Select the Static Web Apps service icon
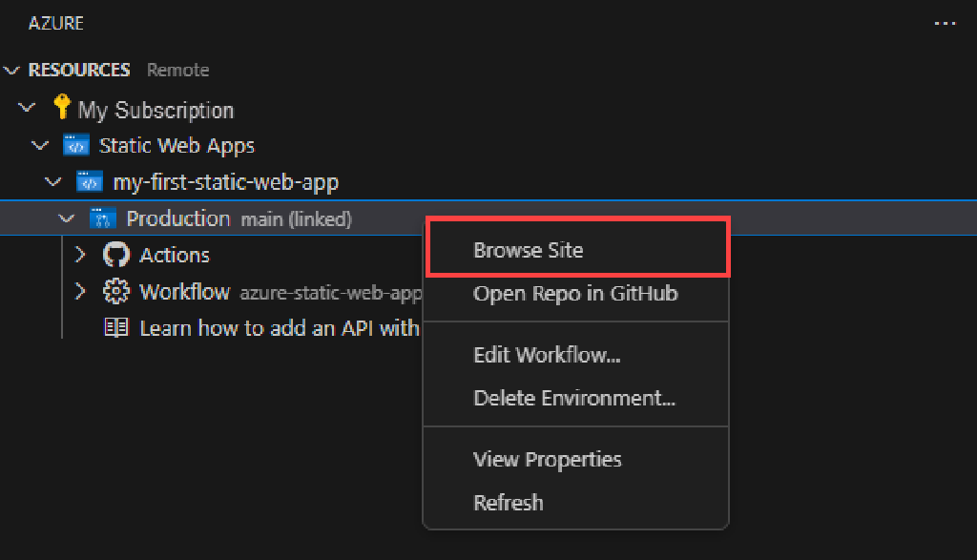The image size is (977, 560). click(75, 144)
